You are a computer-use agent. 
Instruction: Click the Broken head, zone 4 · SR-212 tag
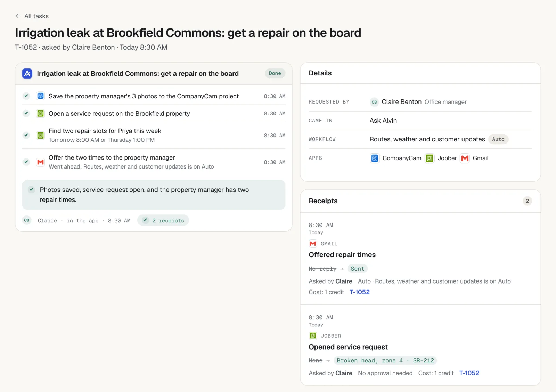385,360
